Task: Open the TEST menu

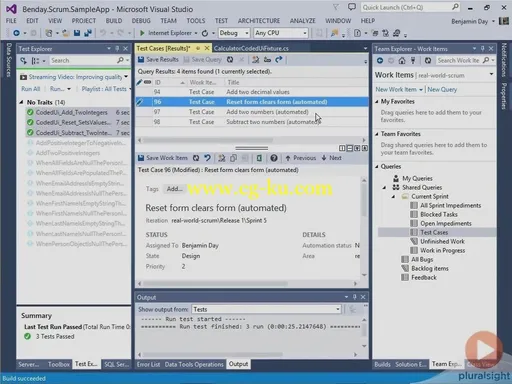Action: pos(221,21)
